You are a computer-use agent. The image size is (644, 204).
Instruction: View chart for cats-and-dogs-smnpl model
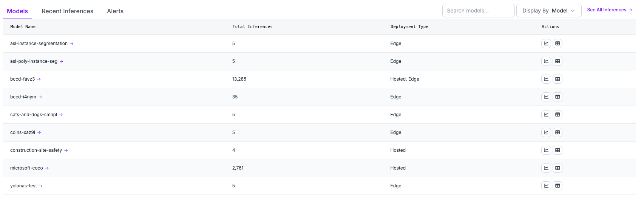546,115
